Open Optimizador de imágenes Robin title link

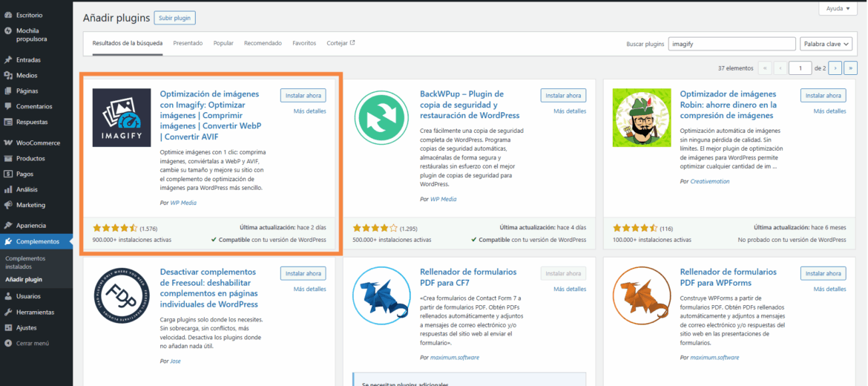(x=728, y=105)
